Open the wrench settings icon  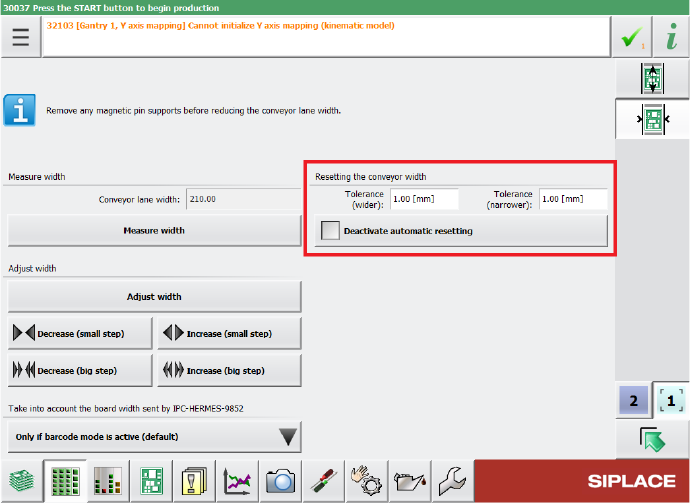tap(453, 481)
